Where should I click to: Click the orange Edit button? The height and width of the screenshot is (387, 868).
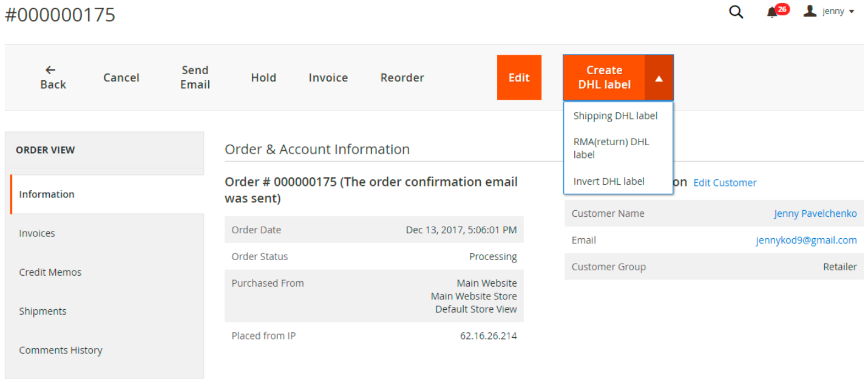coord(519,78)
